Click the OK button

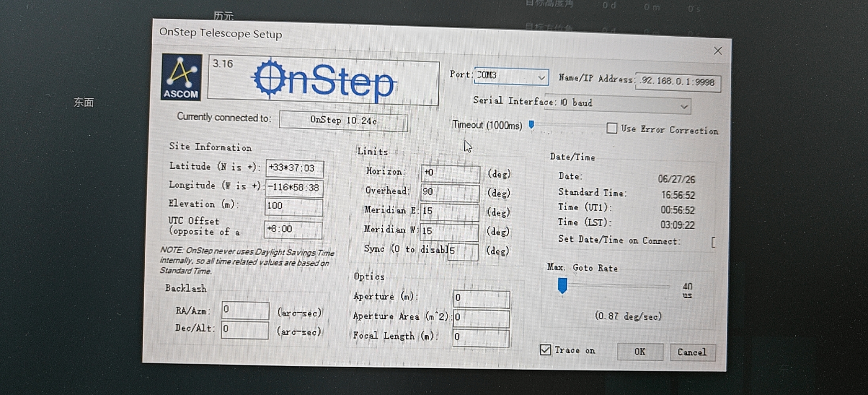pyautogui.click(x=640, y=351)
